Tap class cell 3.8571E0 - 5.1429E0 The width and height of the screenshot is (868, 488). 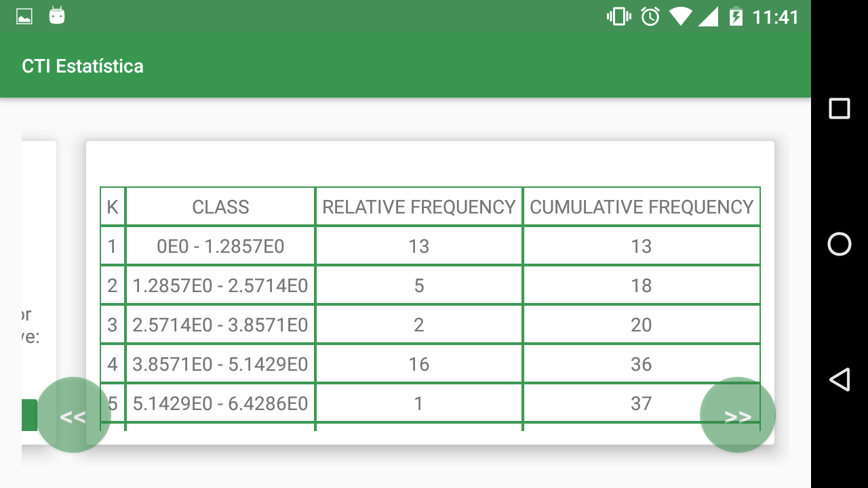point(220,364)
